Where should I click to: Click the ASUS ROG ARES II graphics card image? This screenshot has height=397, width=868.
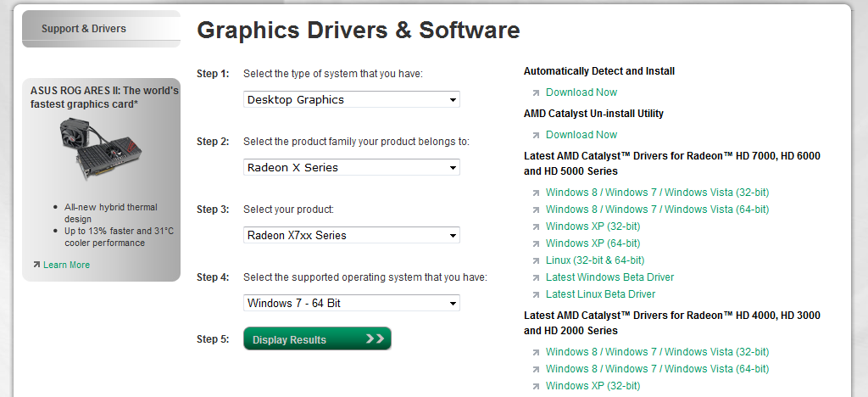point(101,149)
